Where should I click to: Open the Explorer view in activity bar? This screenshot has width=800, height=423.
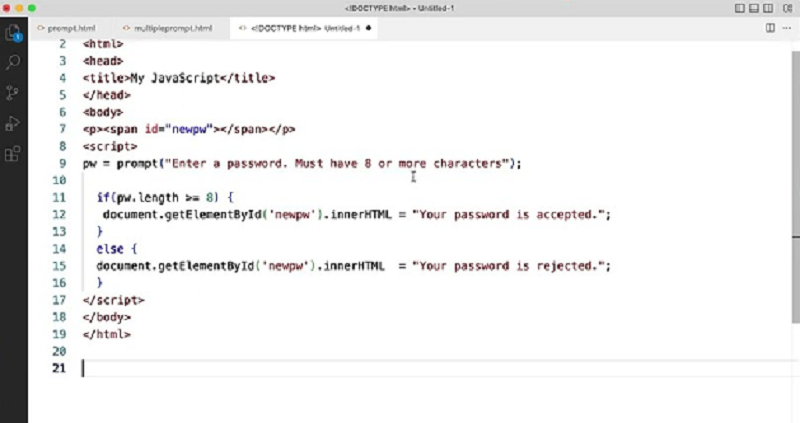[x=13, y=33]
